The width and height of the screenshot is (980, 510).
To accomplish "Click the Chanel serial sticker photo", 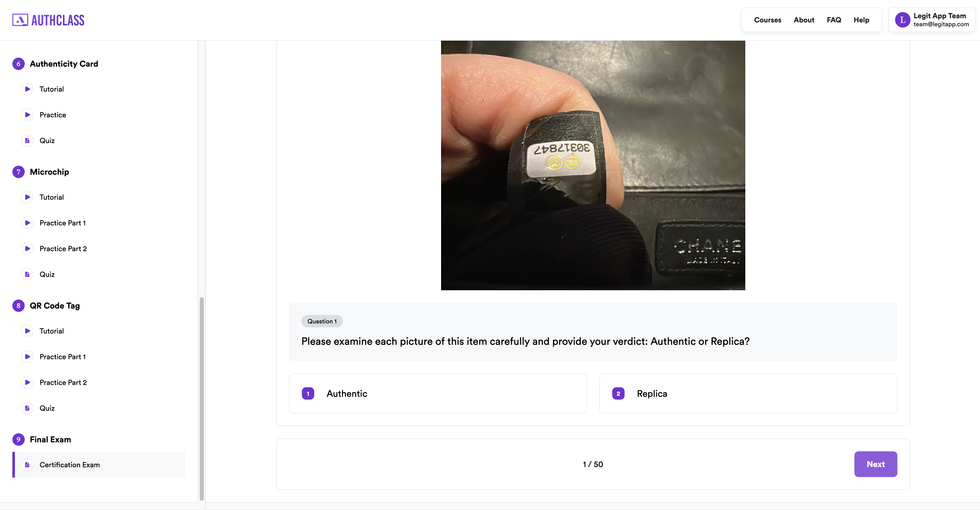I will [x=593, y=165].
